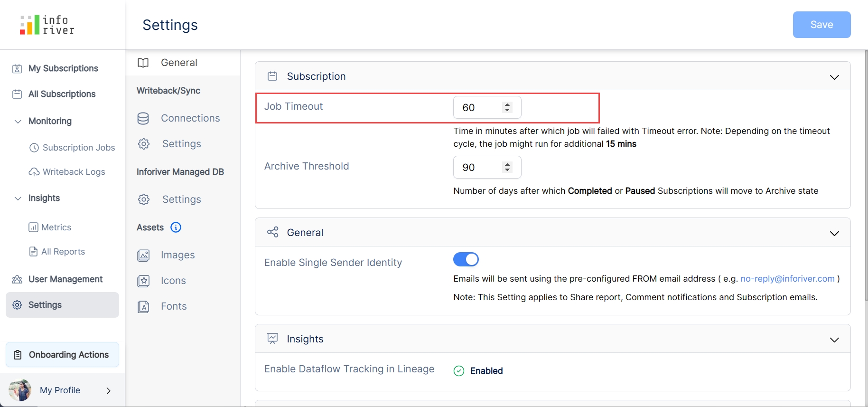
Task: Increase Job Timeout with up arrow
Action: click(x=507, y=104)
